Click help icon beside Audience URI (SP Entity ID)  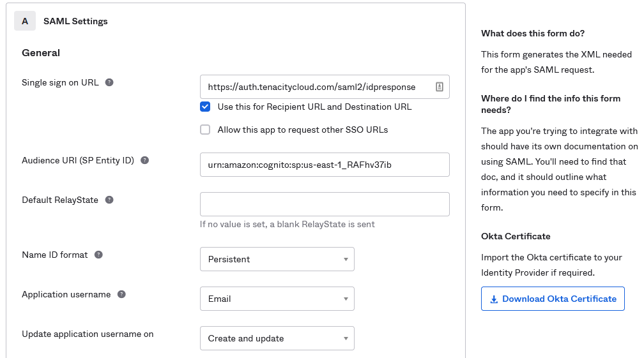pyautogui.click(x=144, y=160)
